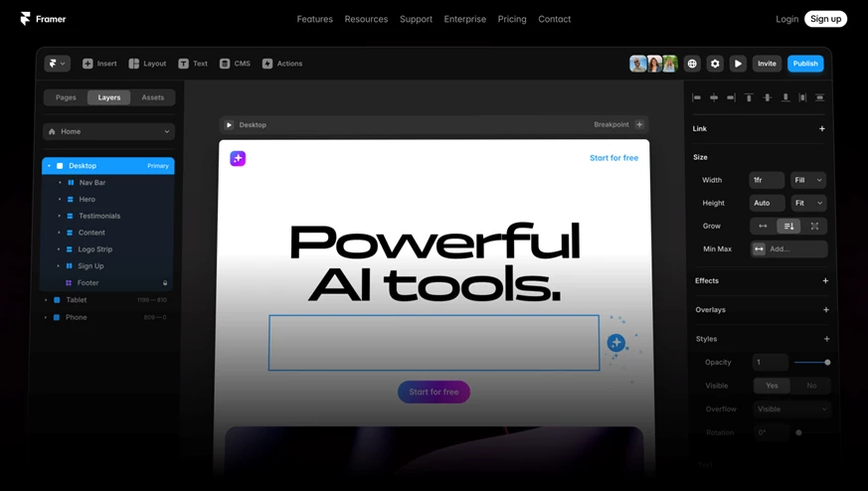Image resolution: width=868 pixels, height=491 pixels.
Task: Open the Framer main menu dropdown in the toolbar
Action: pyautogui.click(x=57, y=64)
